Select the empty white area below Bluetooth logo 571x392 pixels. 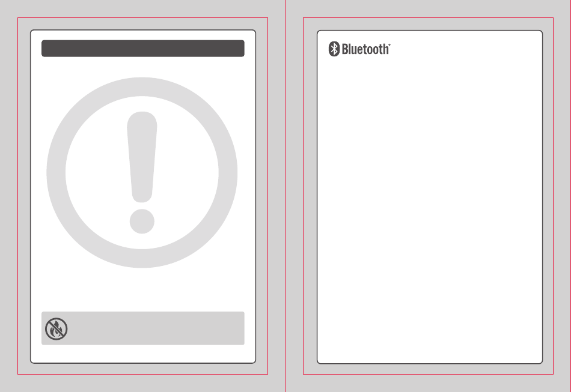point(430,209)
